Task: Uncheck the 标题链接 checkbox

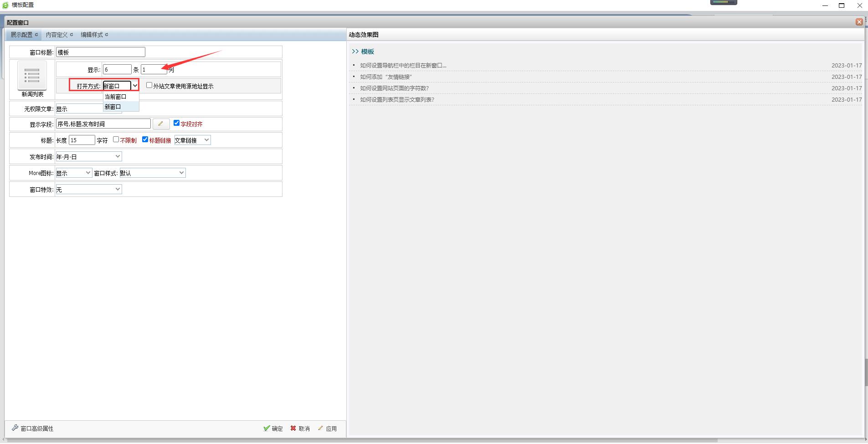Action: tap(145, 139)
